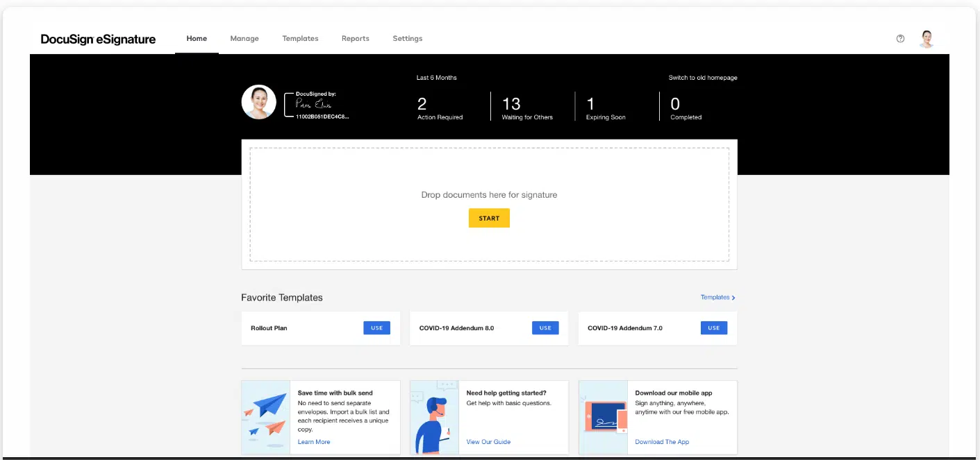This screenshot has width=980, height=460.
Task: Open the DocuSigned by signature block
Action: pyautogui.click(x=317, y=105)
